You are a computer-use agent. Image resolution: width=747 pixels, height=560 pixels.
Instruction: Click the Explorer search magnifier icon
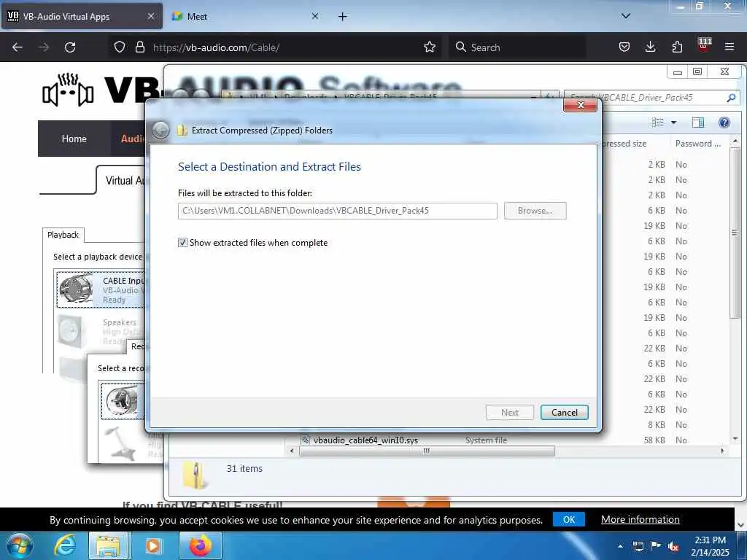click(x=731, y=98)
